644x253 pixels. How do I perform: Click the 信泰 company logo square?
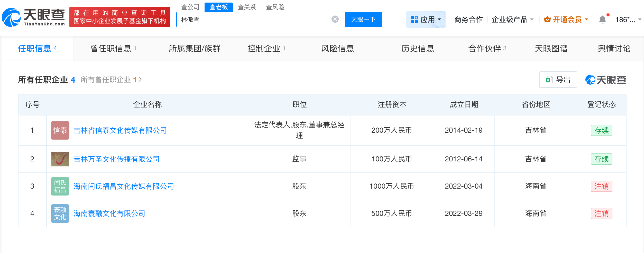click(60, 130)
